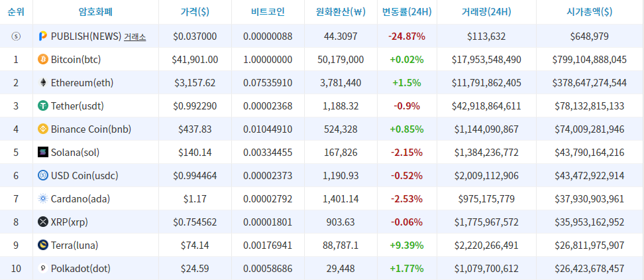Select Cardano change -2.53%
Viewport: 644px width, 280px height.
click(407, 199)
